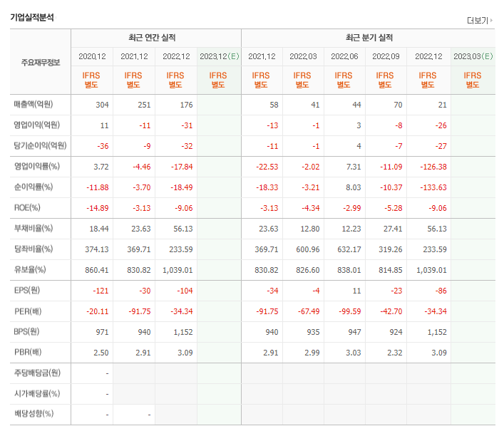Select 매출액 value 251
This screenshot has height=431, width=504.
[144, 105]
